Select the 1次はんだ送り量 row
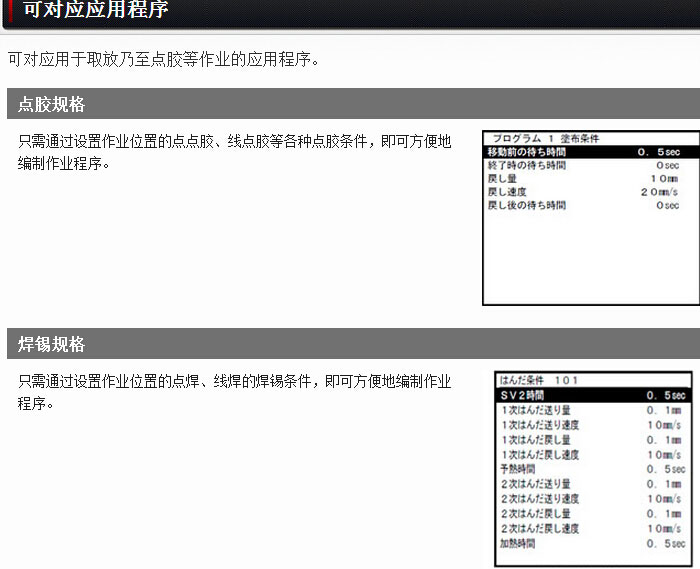This screenshot has width=700, height=569. 592,410
